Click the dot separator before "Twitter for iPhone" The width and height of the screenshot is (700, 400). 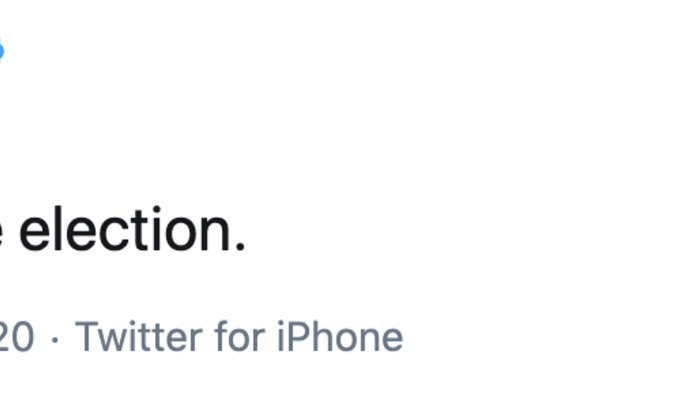(x=55, y=339)
